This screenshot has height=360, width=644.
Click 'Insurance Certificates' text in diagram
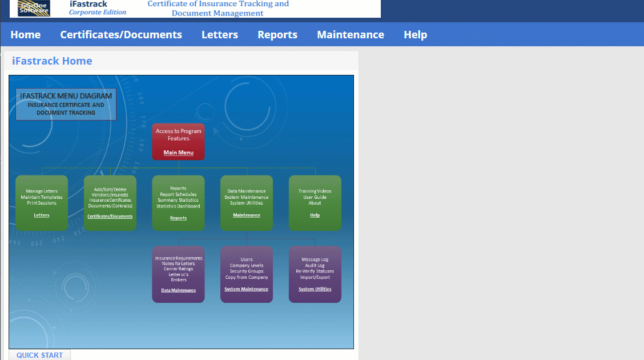(110, 200)
